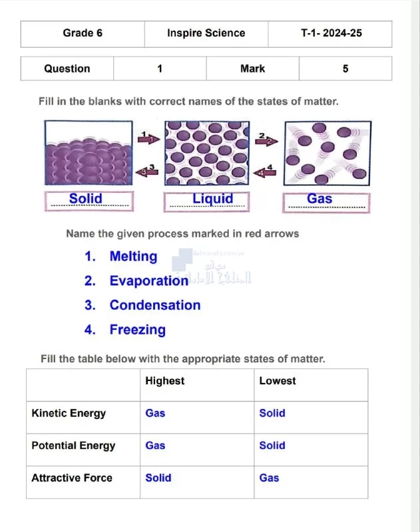Click red arrow 1 between solid and liquid
The image size is (420, 532).
point(148,138)
